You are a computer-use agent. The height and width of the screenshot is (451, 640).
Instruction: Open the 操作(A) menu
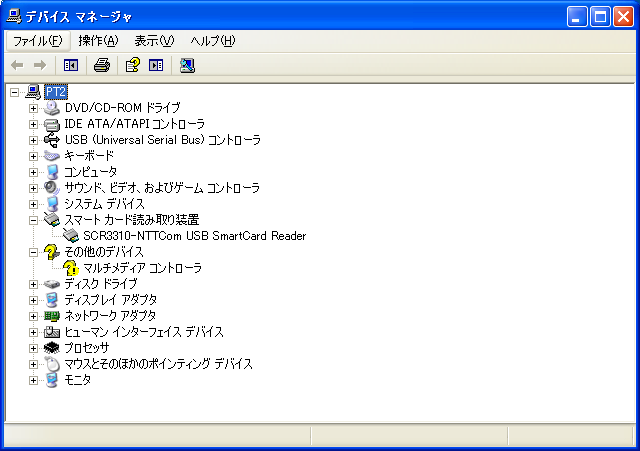[x=98, y=41]
